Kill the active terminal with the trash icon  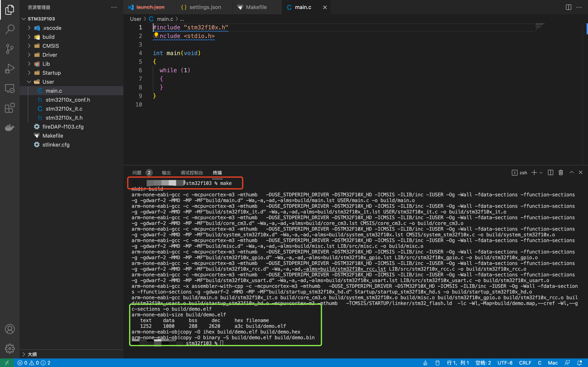(x=561, y=172)
